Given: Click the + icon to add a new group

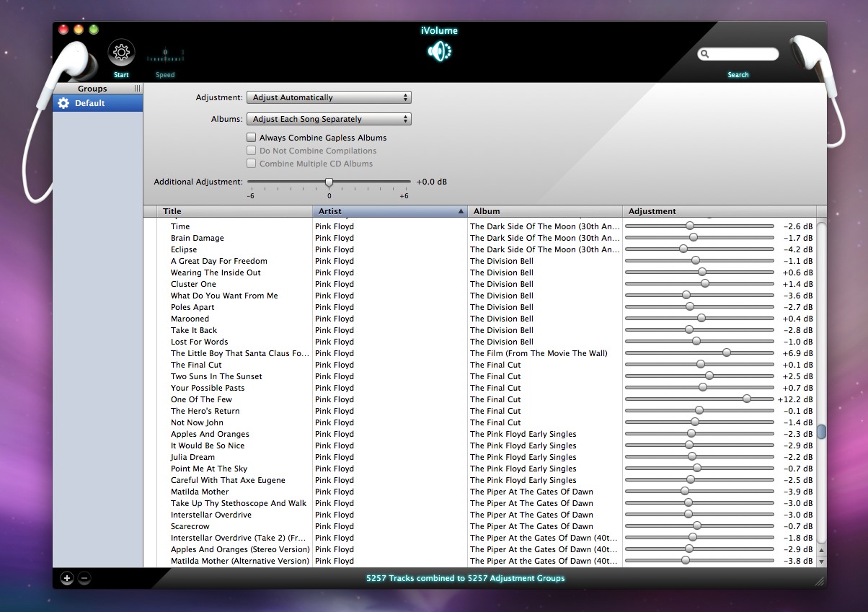Looking at the screenshot, I should coord(66,578).
